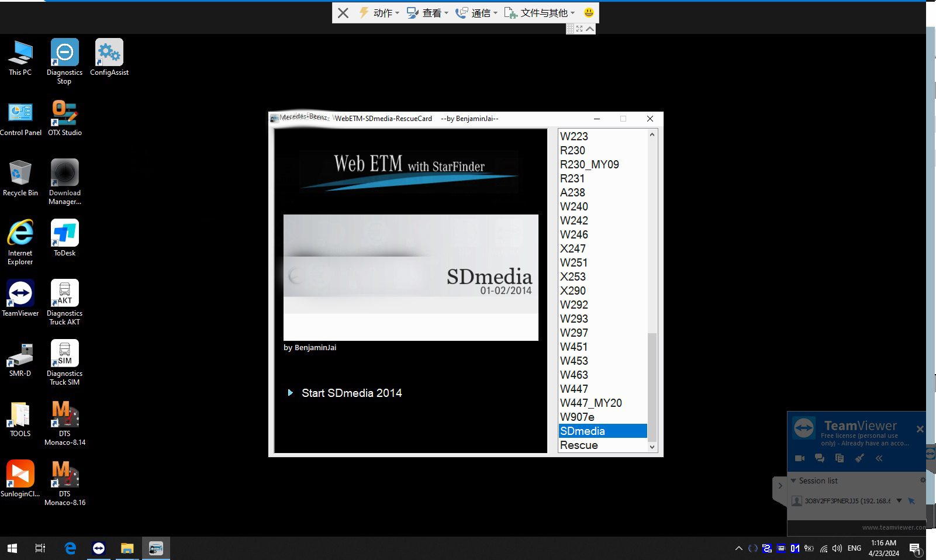Select the Control Panel desktop icon
936x560 pixels.
click(x=20, y=119)
